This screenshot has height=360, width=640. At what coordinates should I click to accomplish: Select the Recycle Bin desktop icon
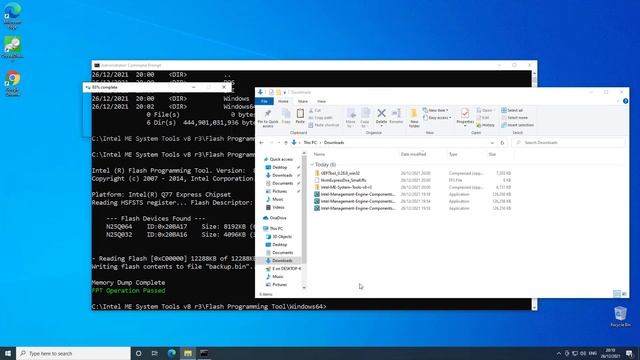pyautogui.click(x=620, y=316)
